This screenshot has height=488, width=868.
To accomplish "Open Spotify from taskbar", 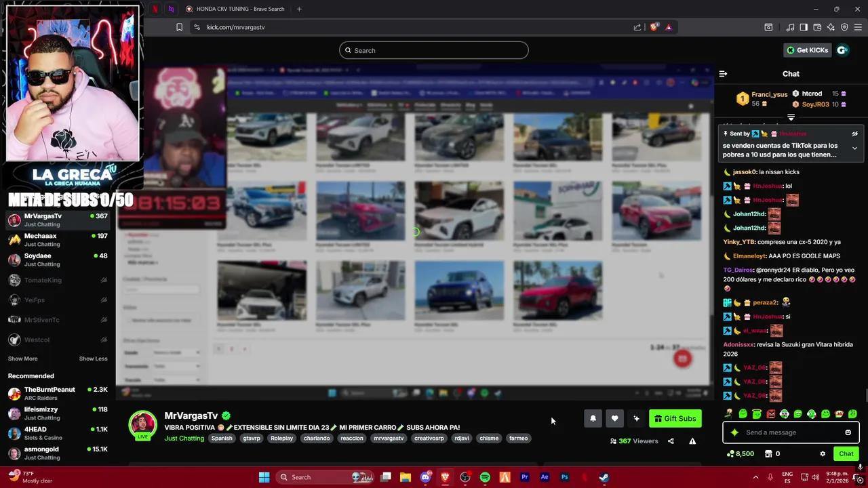I will click(485, 477).
